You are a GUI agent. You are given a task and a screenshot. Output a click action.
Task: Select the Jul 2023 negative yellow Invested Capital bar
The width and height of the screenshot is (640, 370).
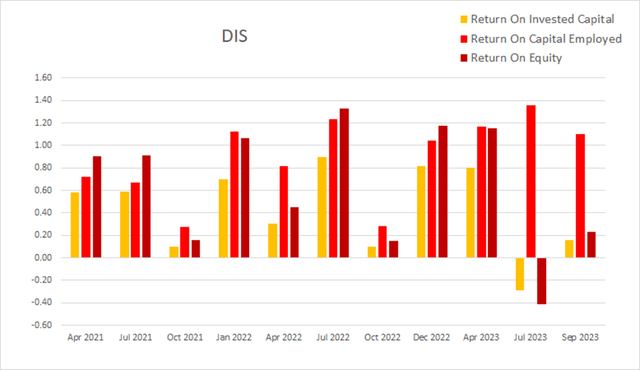(x=520, y=274)
